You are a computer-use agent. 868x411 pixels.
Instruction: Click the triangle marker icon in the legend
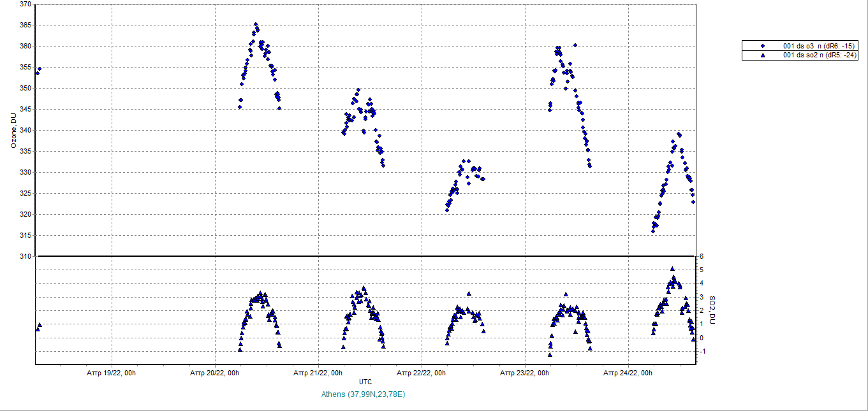[x=763, y=55]
